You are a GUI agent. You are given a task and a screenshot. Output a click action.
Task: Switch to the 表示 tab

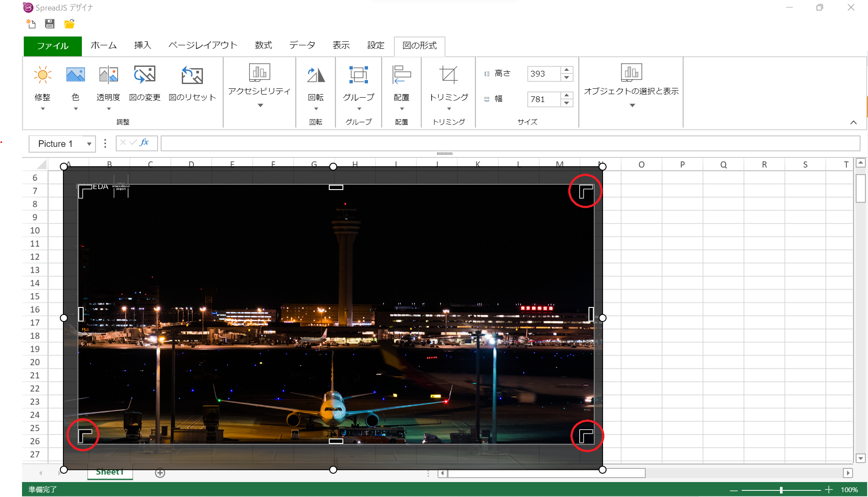(341, 45)
